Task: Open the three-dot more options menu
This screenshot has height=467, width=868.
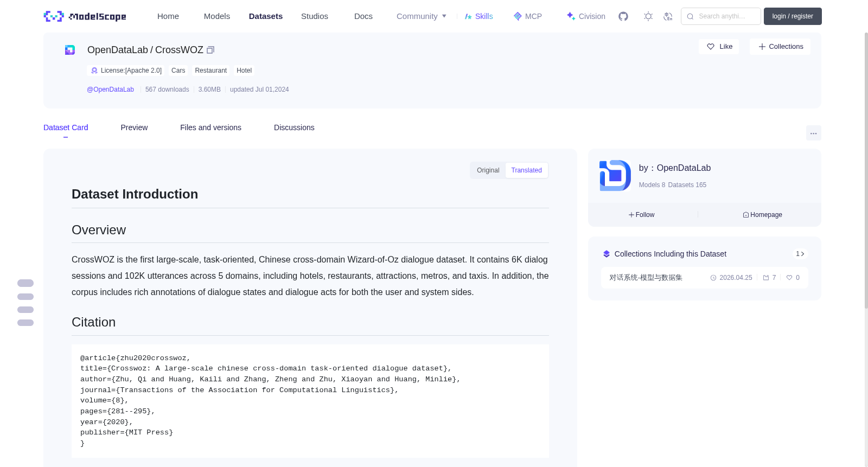Action: click(814, 133)
